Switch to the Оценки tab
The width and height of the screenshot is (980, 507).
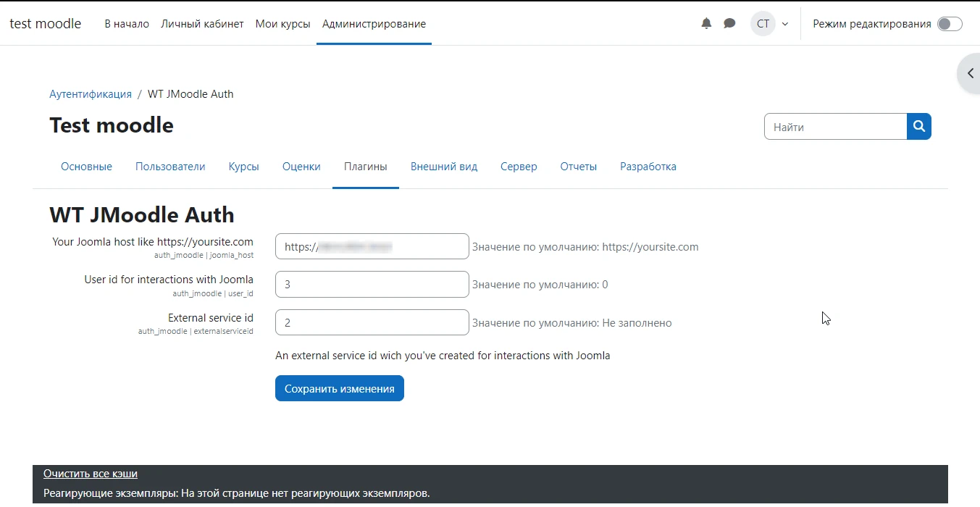[x=301, y=166]
